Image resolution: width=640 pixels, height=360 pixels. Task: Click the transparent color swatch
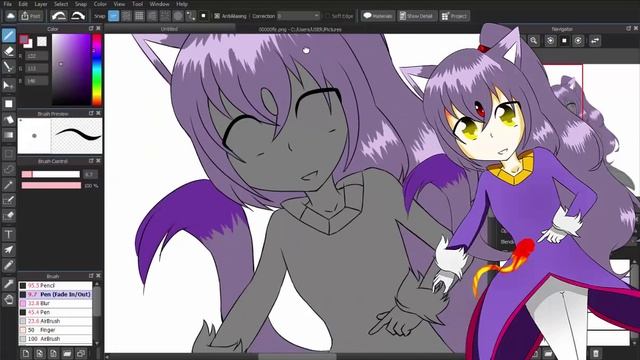point(42,41)
